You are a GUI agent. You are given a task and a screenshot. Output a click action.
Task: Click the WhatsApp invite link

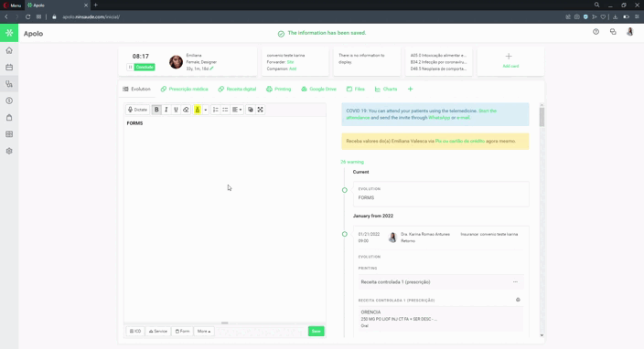[x=439, y=118]
